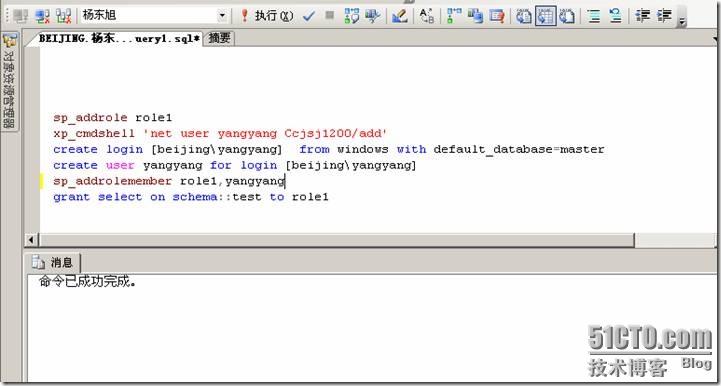Click the toolbar drag handle at far left

(x=7, y=16)
